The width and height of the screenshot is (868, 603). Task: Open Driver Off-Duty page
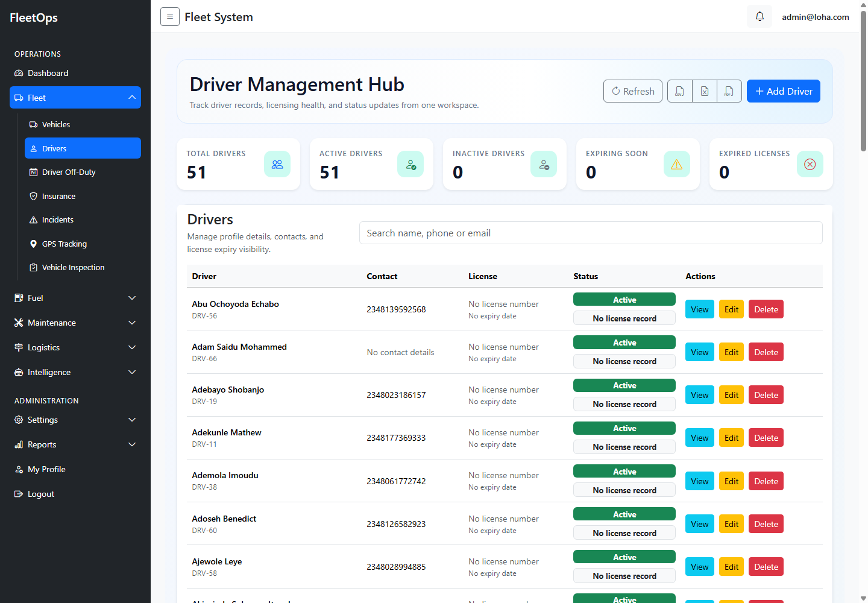coord(83,172)
